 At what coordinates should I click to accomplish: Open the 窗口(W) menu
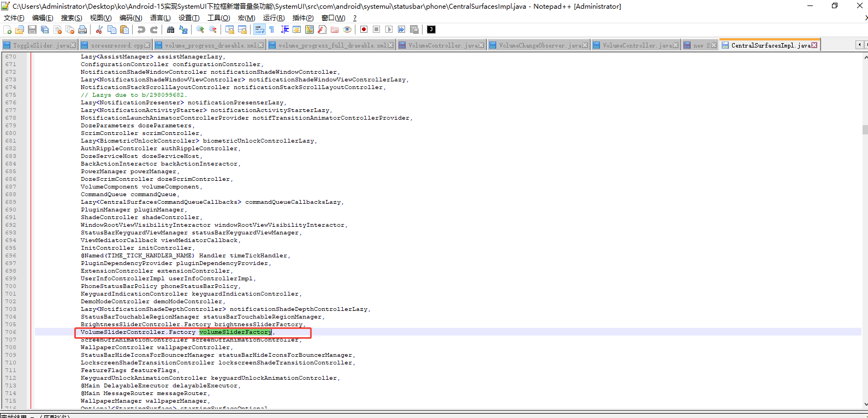click(x=333, y=18)
